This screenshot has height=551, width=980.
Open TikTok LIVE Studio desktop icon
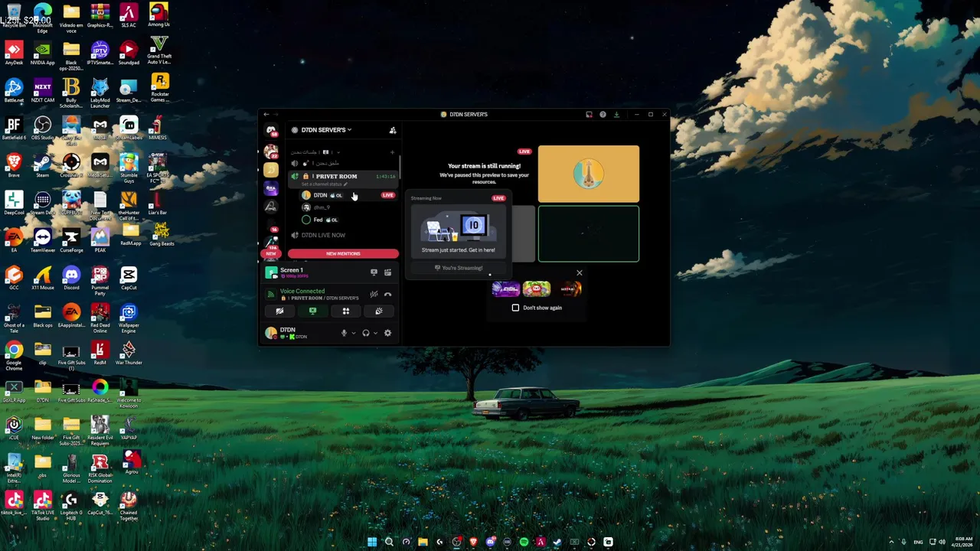[42, 505]
